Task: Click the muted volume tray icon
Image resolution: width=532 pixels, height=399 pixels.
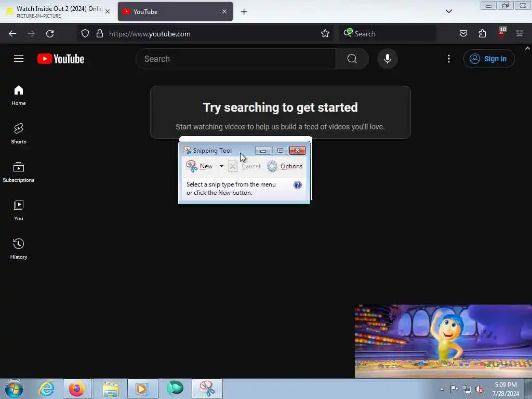Action: tap(480, 389)
